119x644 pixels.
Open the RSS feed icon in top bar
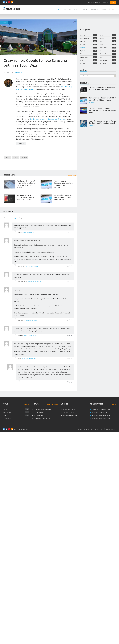coord(12,2)
